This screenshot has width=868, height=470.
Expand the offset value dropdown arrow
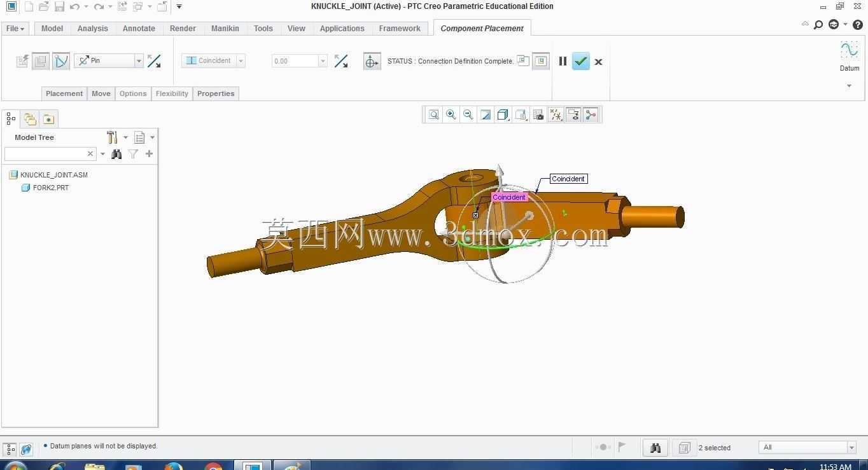pos(323,61)
